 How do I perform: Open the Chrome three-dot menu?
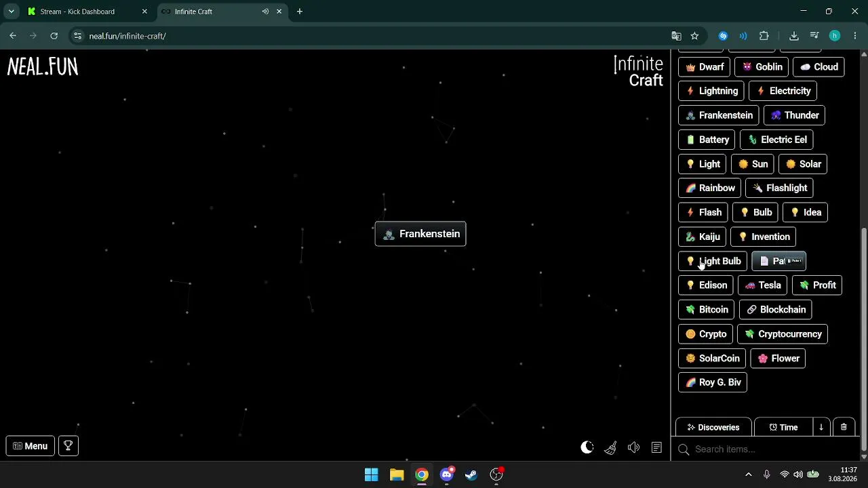point(854,36)
